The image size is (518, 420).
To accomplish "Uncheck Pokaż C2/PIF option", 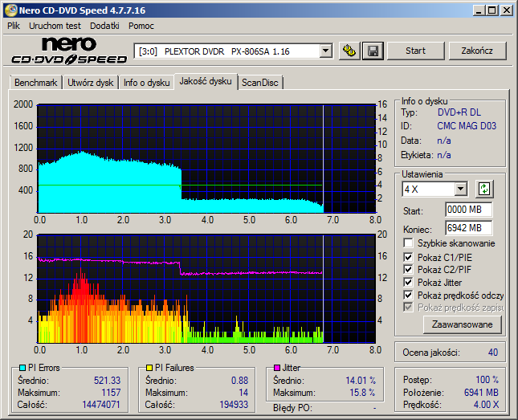I will pos(408,270).
